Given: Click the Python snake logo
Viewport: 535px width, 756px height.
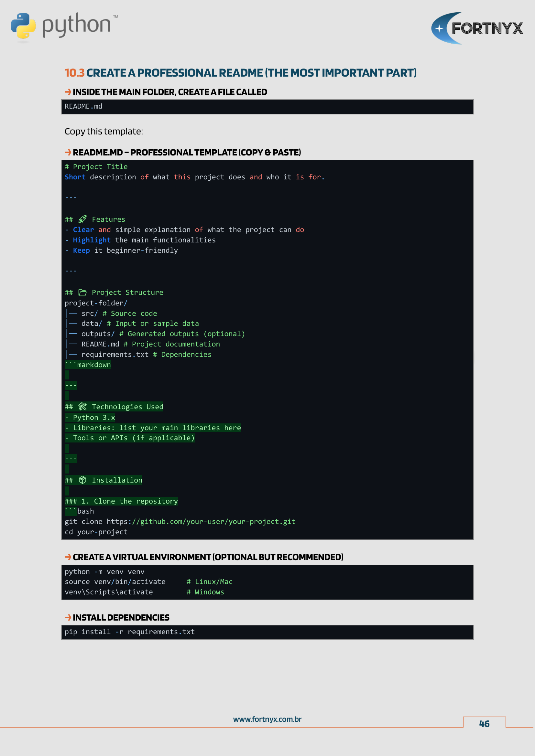Looking at the screenshot, I should (x=23, y=26).
